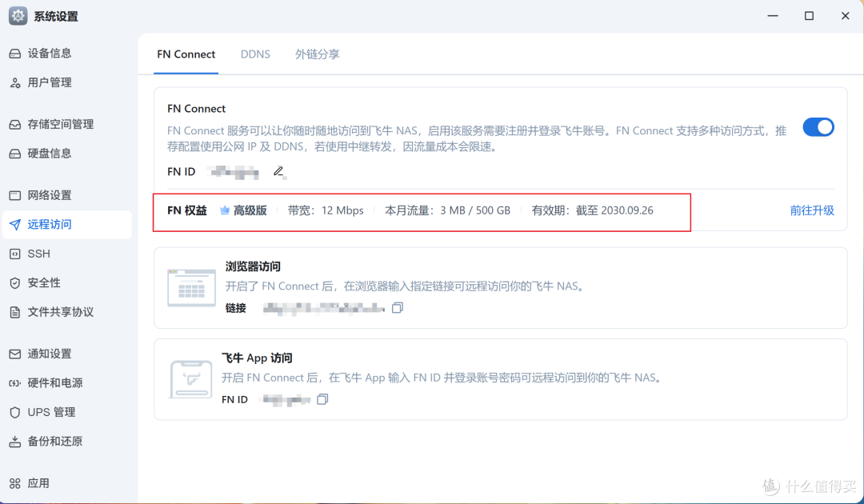Click 有效期：截至 2030.09.26 text
The image size is (864, 504).
pos(592,210)
